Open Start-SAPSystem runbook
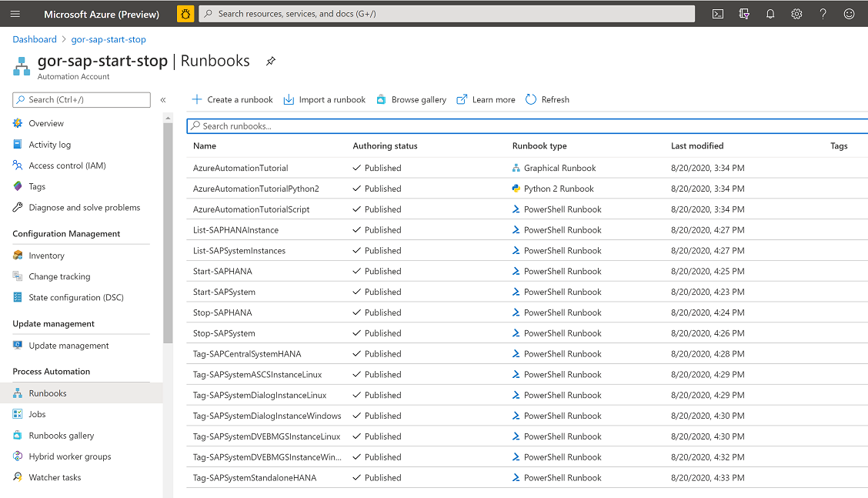Image resolution: width=868 pixels, height=498 pixels. tap(224, 292)
